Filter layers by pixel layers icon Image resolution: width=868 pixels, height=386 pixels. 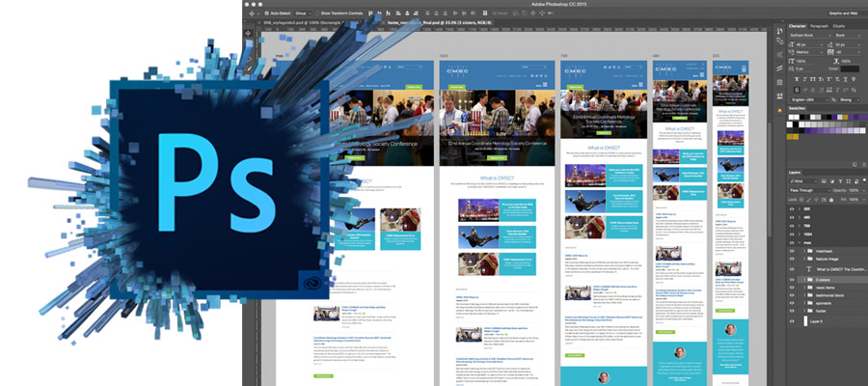[x=825, y=181]
